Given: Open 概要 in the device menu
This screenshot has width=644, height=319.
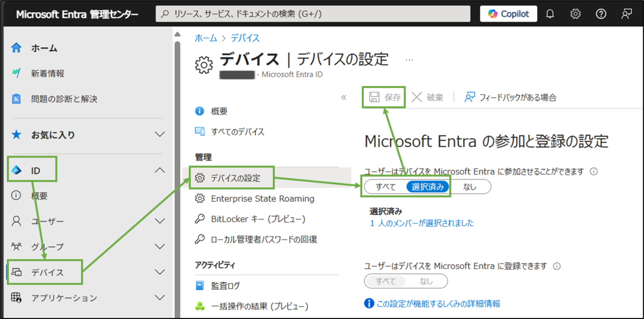Looking at the screenshot, I should click(x=219, y=111).
